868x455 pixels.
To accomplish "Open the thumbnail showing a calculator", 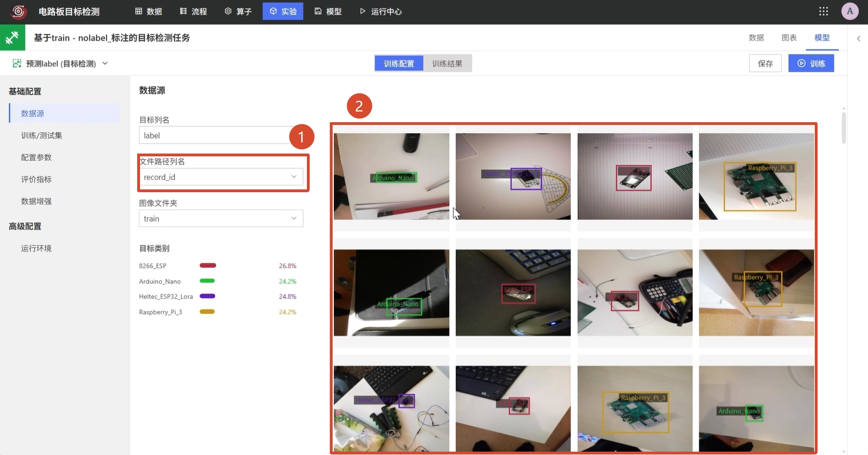I will pyautogui.click(x=635, y=292).
